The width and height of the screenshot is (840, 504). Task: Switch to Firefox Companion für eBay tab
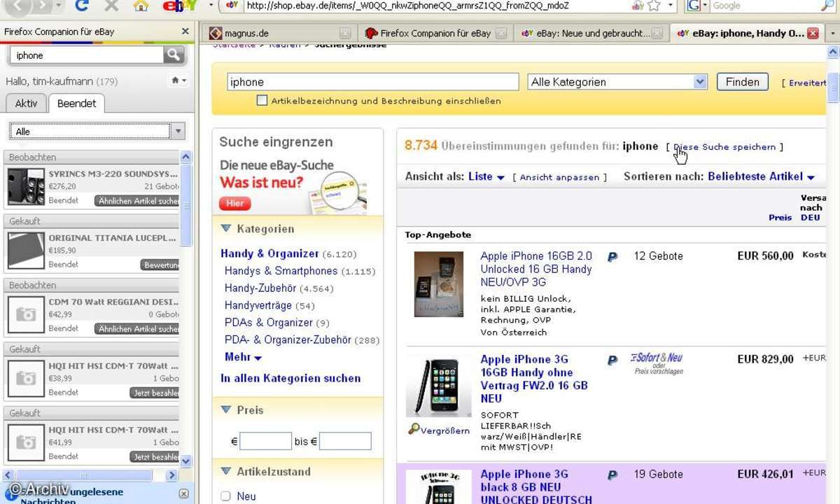point(435,33)
